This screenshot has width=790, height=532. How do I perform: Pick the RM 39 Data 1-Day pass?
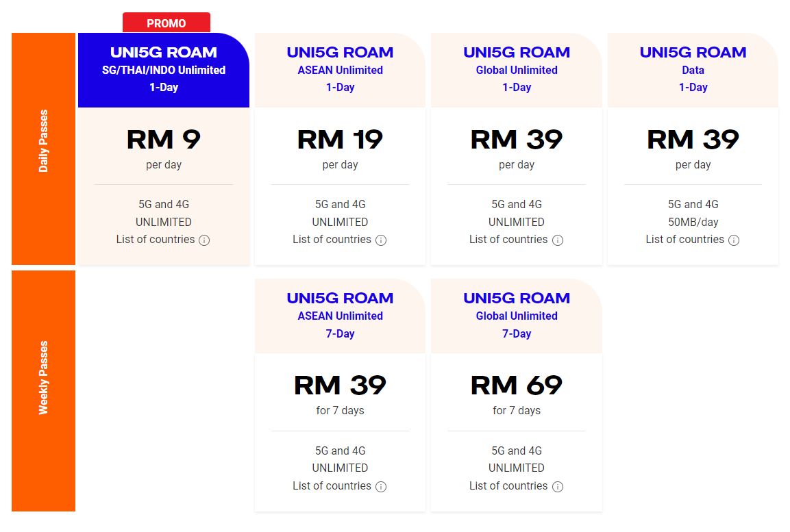tap(692, 140)
